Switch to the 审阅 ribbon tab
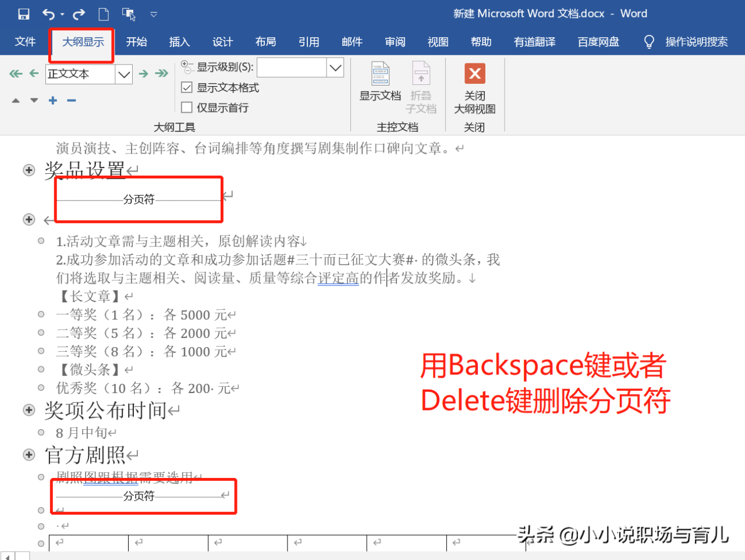The height and width of the screenshot is (560, 745). click(x=395, y=42)
